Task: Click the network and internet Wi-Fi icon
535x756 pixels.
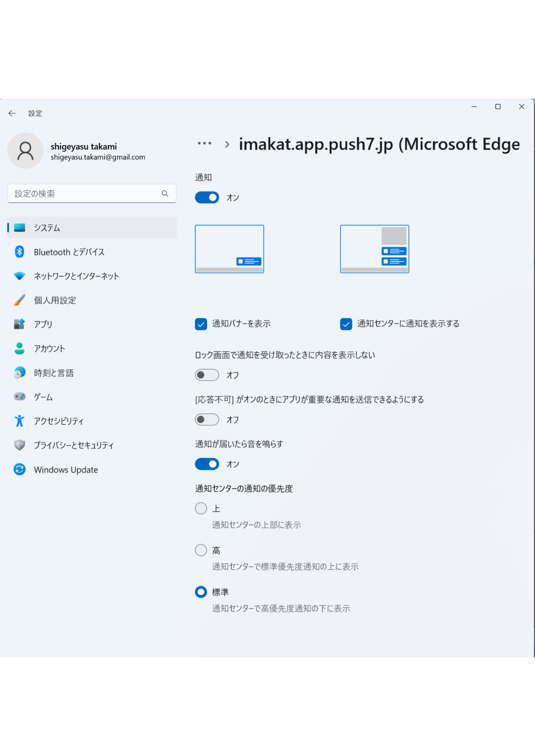Action: 20,276
